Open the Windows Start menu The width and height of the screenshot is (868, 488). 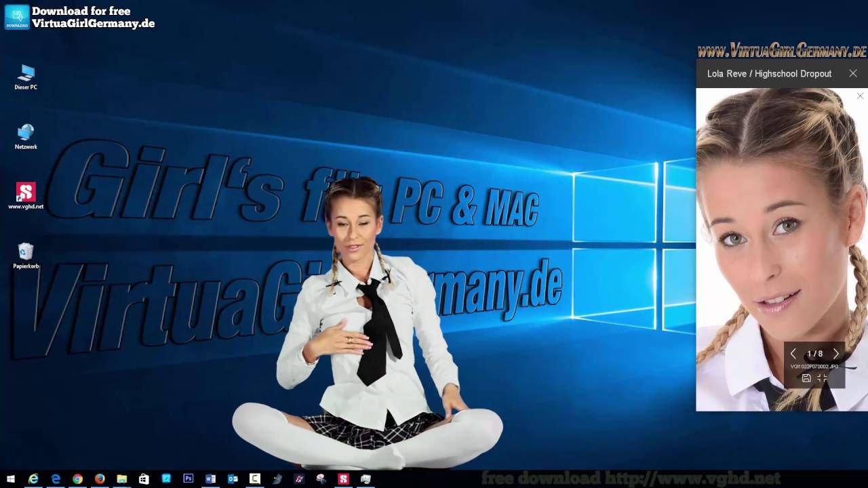click(x=11, y=479)
